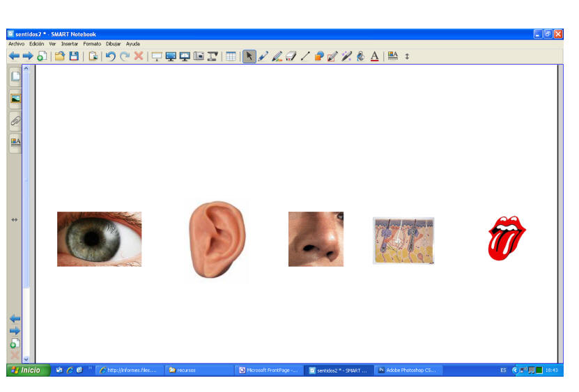Choose the Shapes tool
579x392 pixels.
318,56
